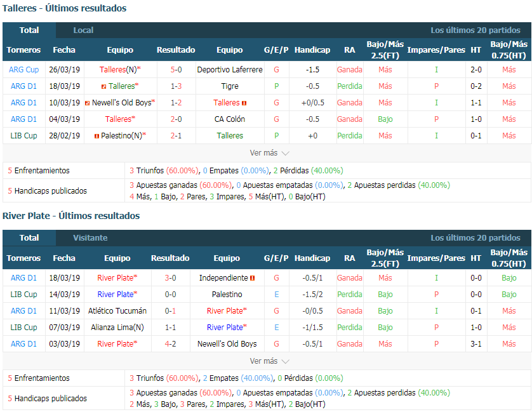Screen dimensions: 532x412
Task: Click red card icon next to Talleres vs Tigre
Action: point(104,87)
